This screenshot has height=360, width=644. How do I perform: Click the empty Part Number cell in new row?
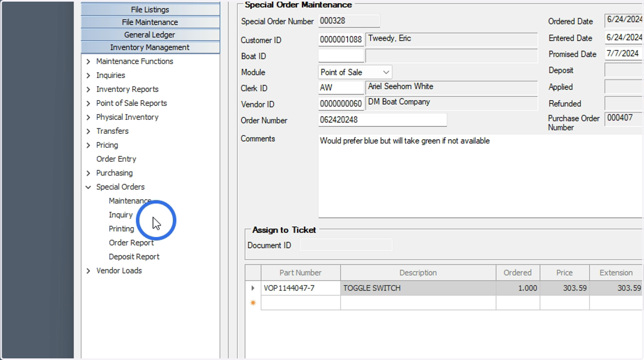(x=301, y=303)
